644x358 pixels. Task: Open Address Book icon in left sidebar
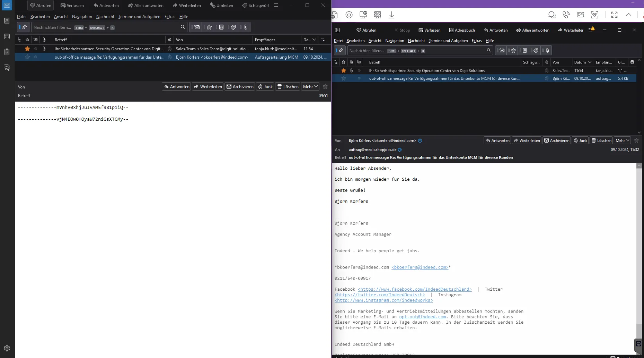(7, 21)
